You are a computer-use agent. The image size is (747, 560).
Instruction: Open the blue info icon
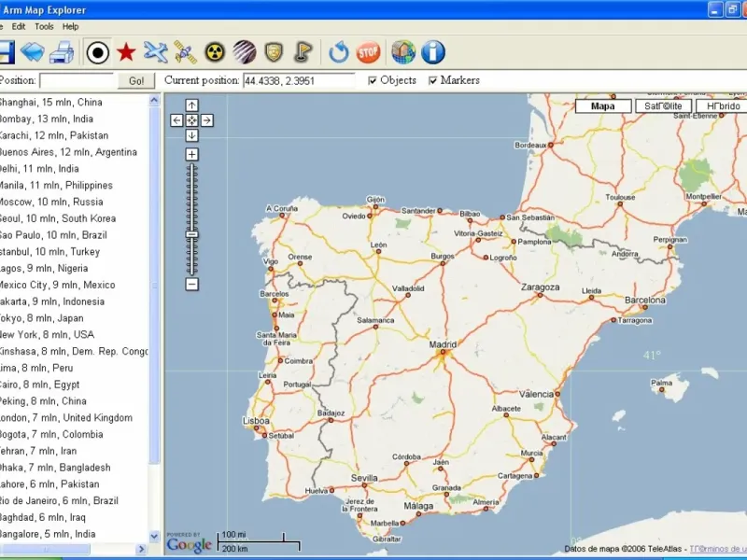[x=432, y=52]
